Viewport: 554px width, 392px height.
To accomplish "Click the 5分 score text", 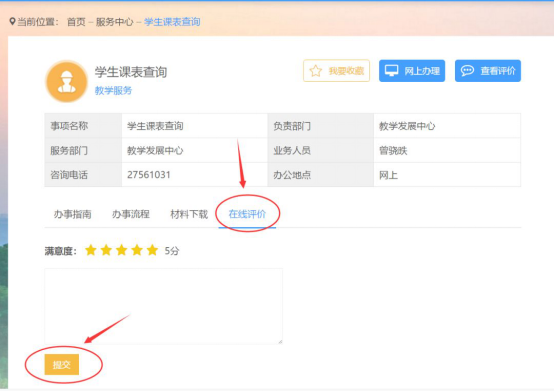I will pos(172,251).
